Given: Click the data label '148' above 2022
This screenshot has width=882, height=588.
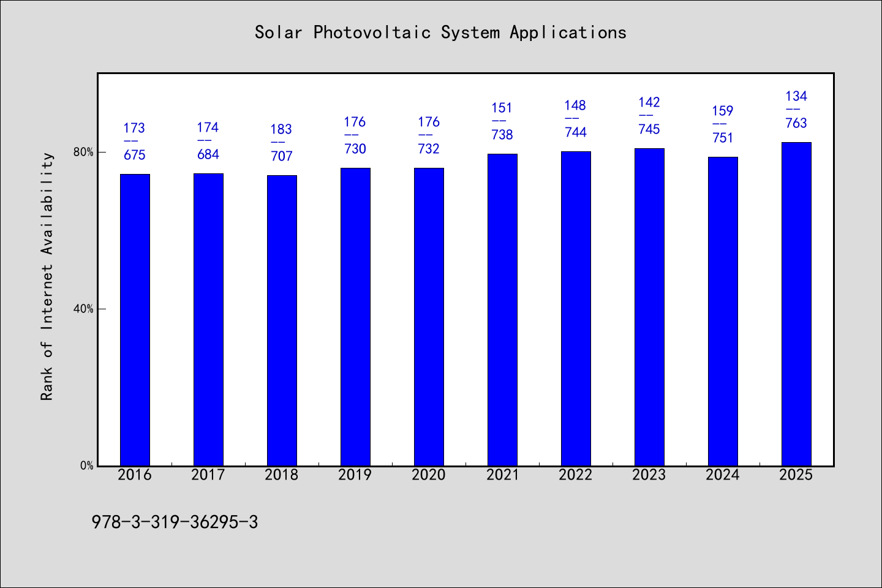Looking at the screenshot, I should (x=576, y=105).
